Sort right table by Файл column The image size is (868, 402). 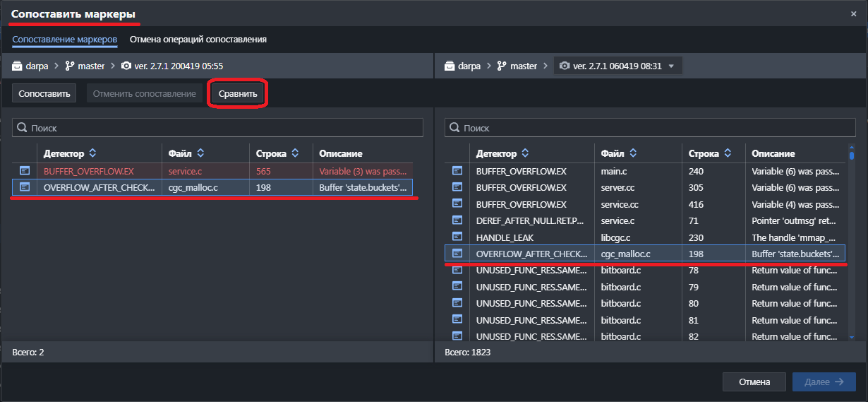(633, 153)
